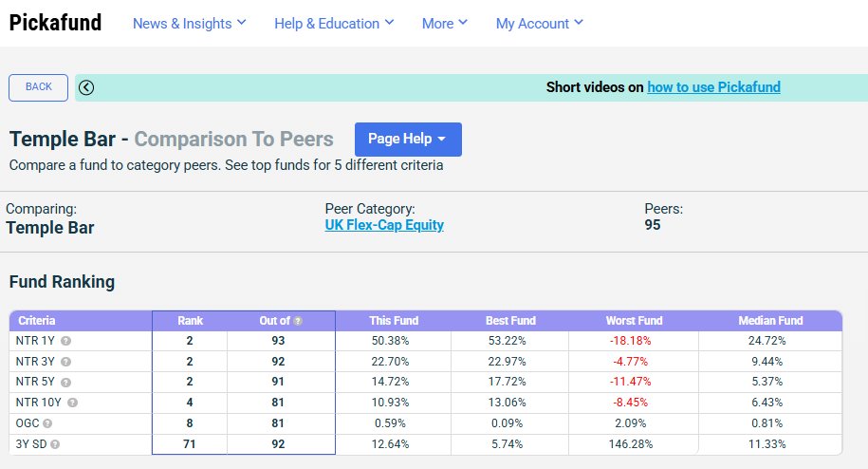Viewport: 868px width, 469px height.
Task: Go to the Pickafund home logo
Action: 55,23
